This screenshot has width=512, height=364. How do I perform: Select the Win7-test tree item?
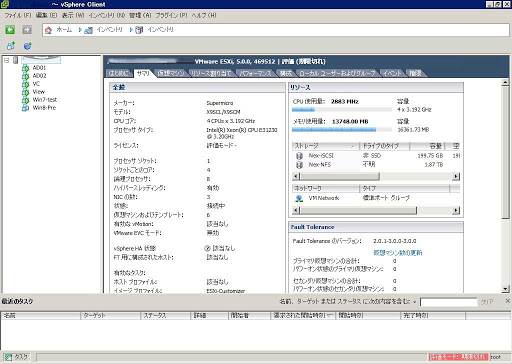pyautogui.click(x=45, y=100)
